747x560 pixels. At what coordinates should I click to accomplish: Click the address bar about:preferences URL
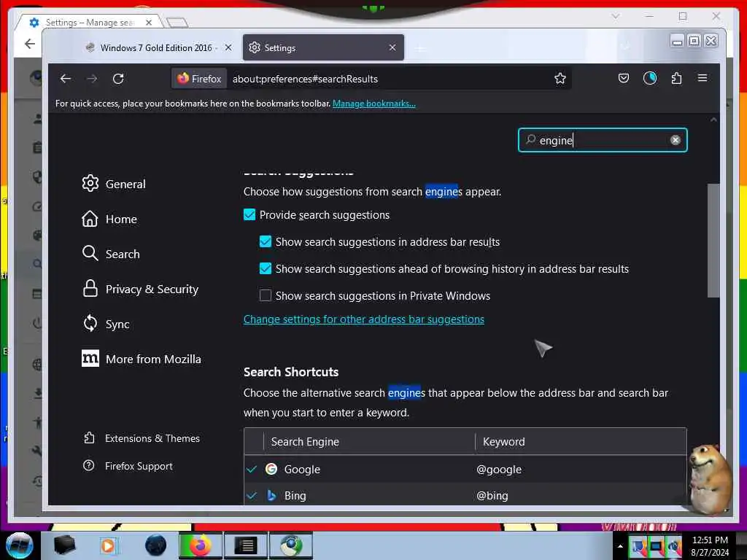pos(305,79)
